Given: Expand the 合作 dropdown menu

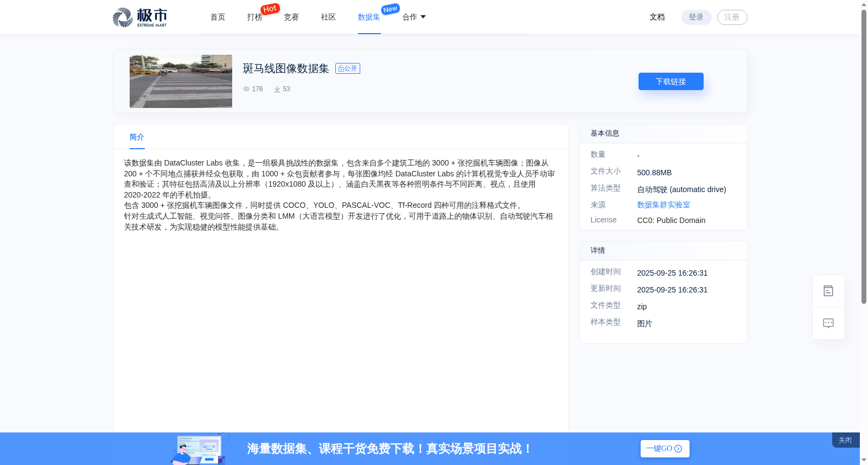Looking at the screenshot, I should coord(414,17).
